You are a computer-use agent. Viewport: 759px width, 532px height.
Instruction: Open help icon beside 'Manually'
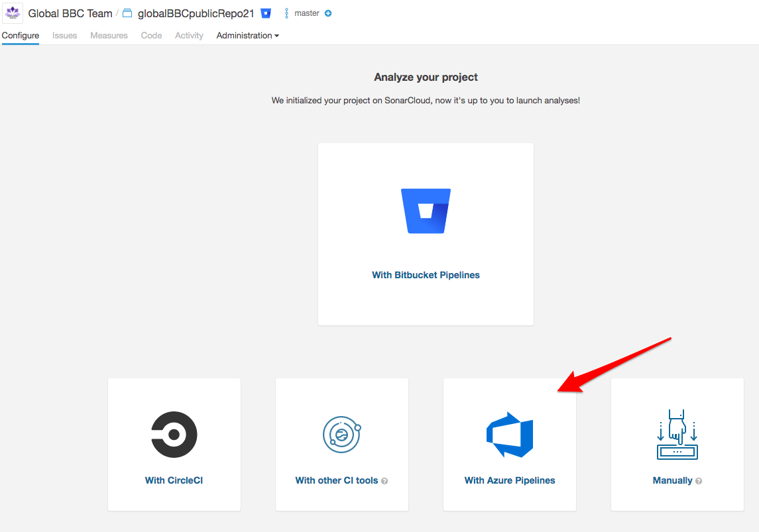pyautogui.click(x=699, y=481)
